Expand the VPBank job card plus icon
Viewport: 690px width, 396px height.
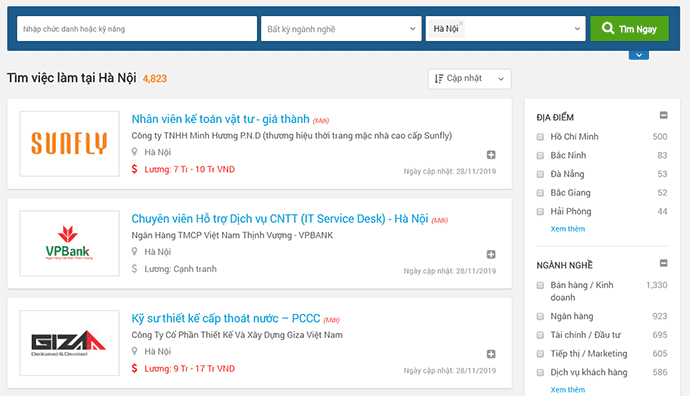[491, 254]
